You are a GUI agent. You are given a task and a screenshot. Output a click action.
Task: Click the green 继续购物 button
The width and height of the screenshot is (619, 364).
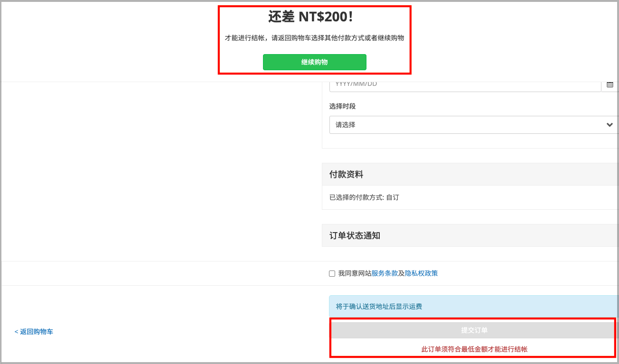click(x=314, y=62)
